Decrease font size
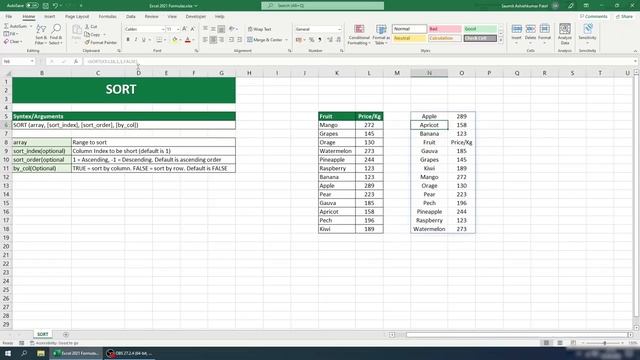This screenshot has width=640, height=360. tap(193, 29)
